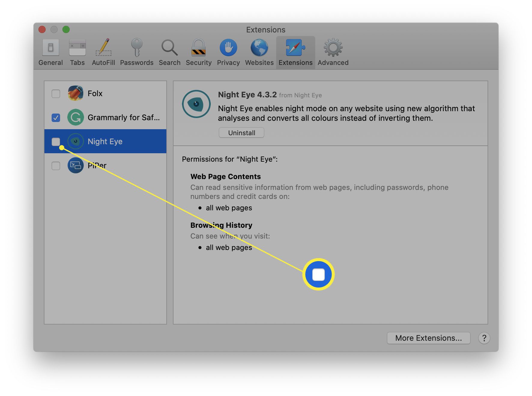Switch to the Security tab label
The height and width of the screenshot is (396, 532).
[198, 62]
